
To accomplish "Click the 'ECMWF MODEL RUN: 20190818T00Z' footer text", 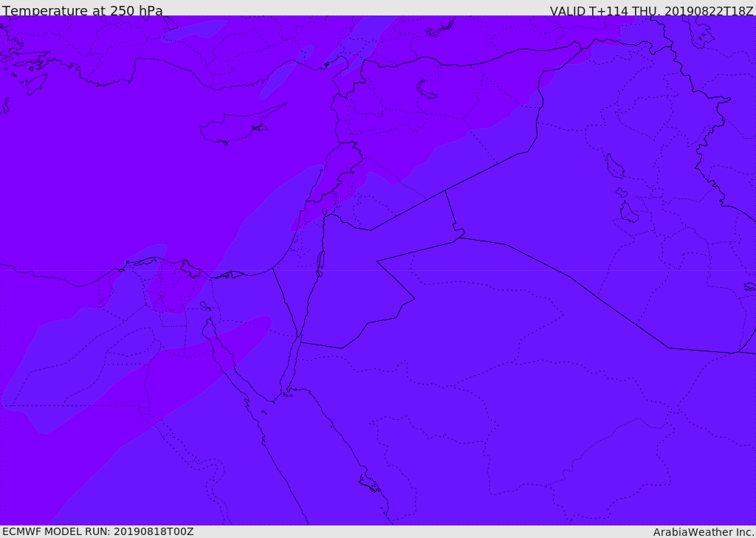I will 98,532.
